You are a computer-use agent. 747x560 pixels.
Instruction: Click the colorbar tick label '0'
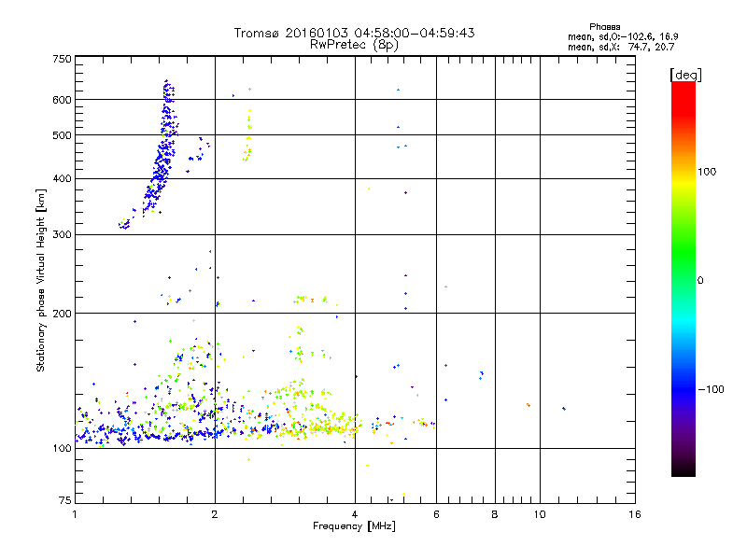pyautogui.click(x=700, y=281)
